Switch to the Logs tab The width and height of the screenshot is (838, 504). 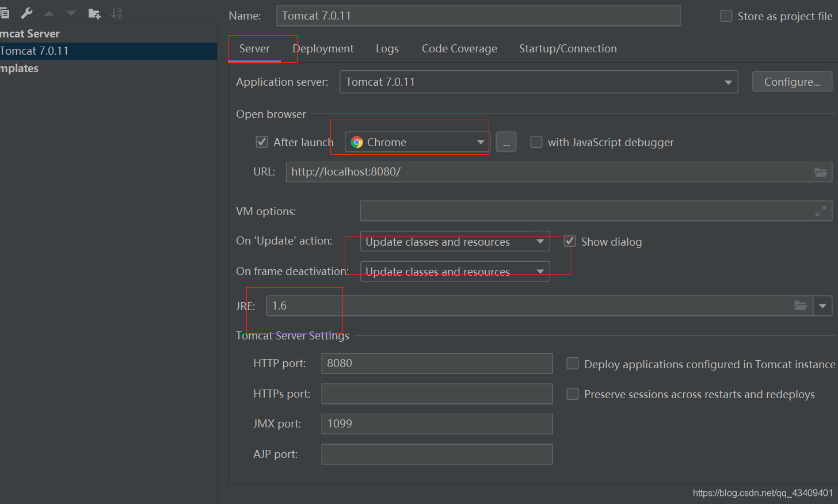387,49
